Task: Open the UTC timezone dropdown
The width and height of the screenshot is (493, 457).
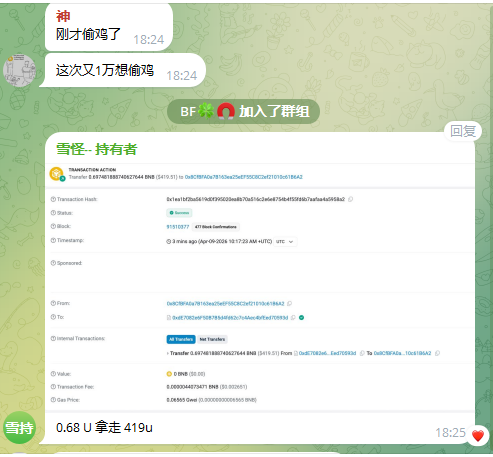Action: (x=285, y=242)
